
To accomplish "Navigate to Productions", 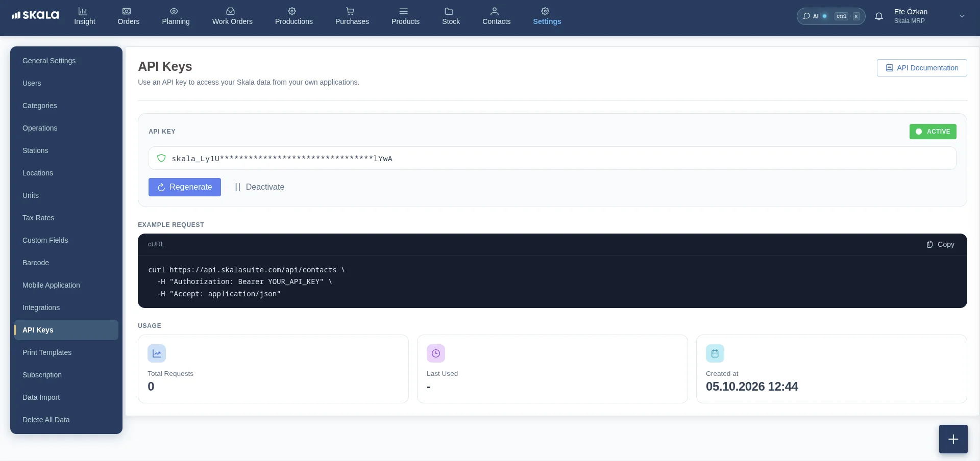I will tap(293, 16).
